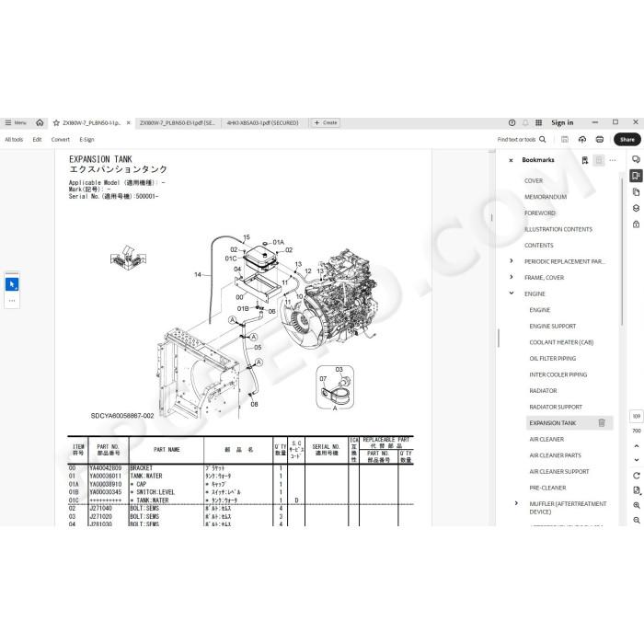Close the first ZX180W-7_PLBN50-1 tab
The width and height of the screenshot is (644, 644).
click(x=129, y=122)
